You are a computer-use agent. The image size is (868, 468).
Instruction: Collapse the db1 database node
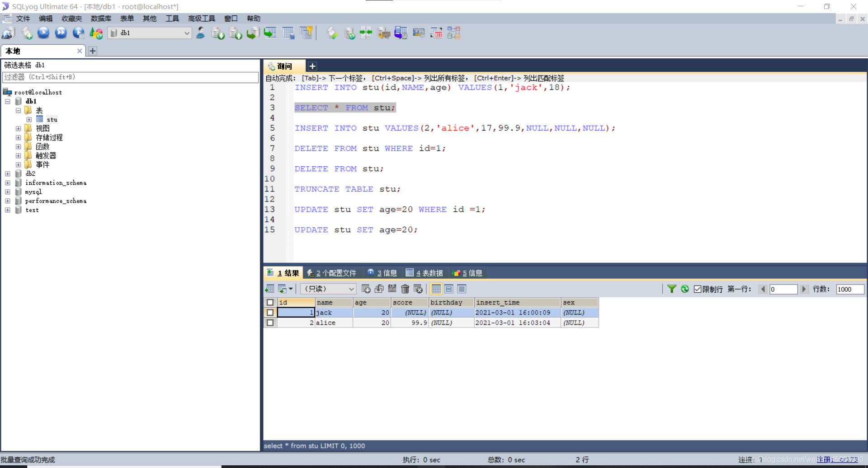click(8, 102)
